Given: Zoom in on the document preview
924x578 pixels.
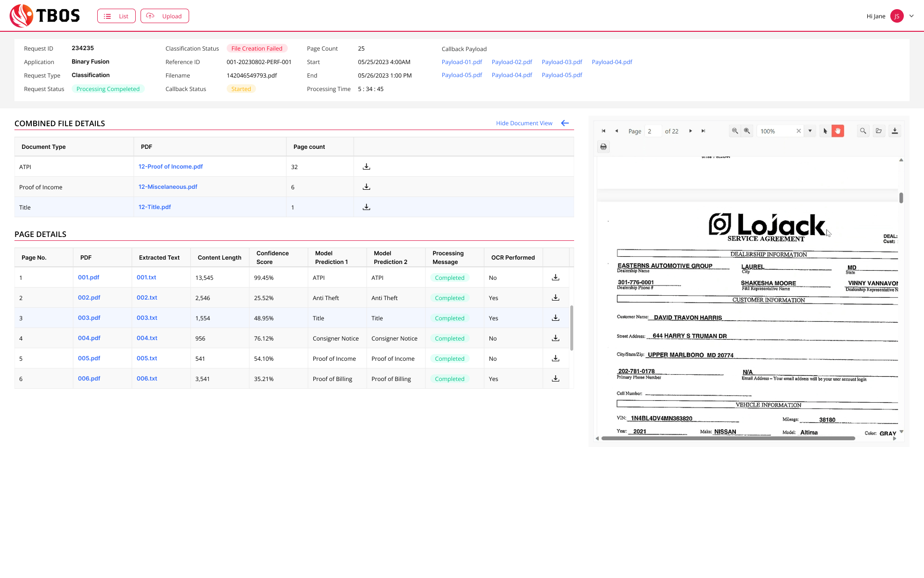Looking at the screenshot, I should click(x=747, y=131).
